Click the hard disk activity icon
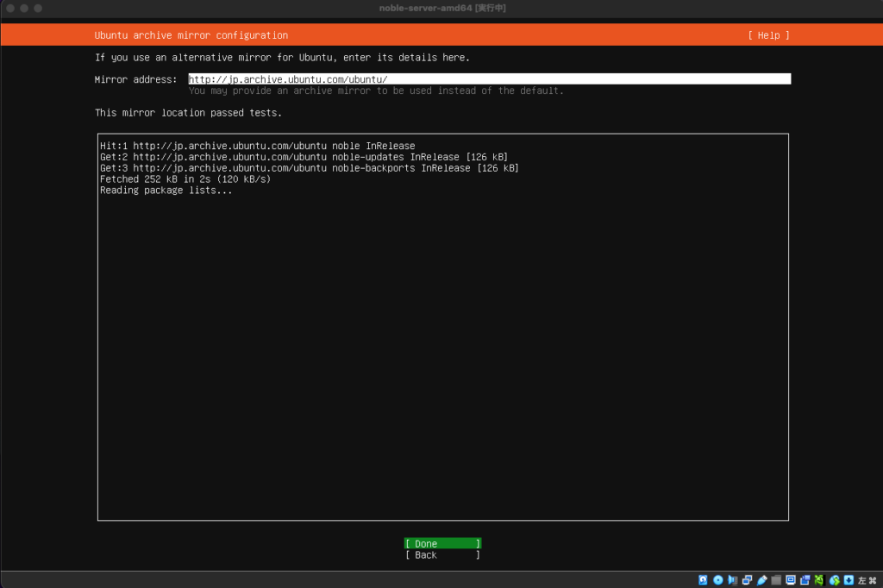The width and height of the screenshot is (883, 588). coord(703,580)
